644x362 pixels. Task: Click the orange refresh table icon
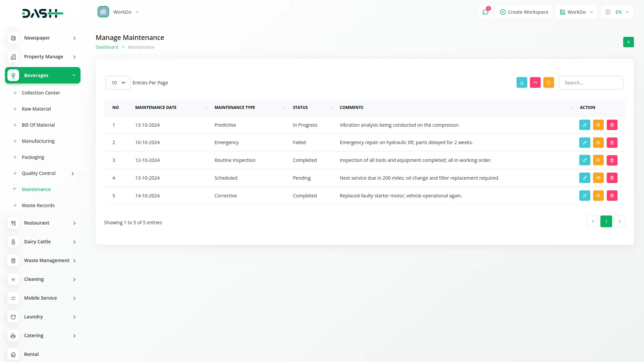548,82
